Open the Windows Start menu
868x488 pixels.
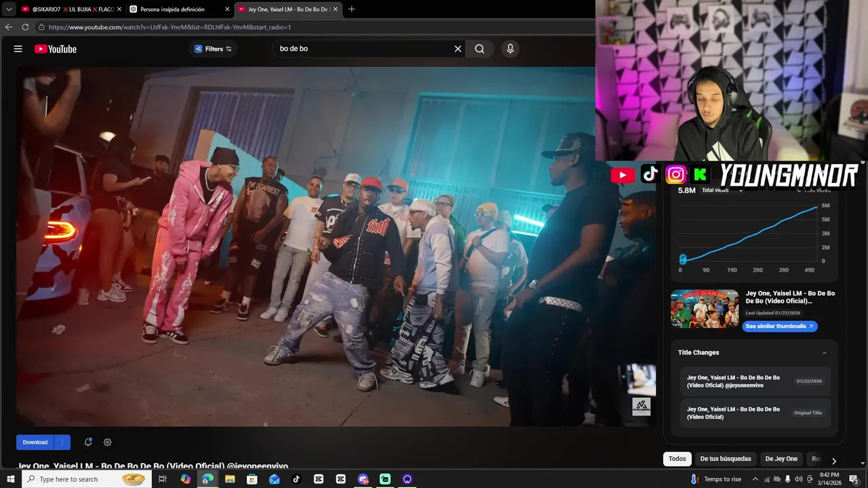(x=10, y=479)
